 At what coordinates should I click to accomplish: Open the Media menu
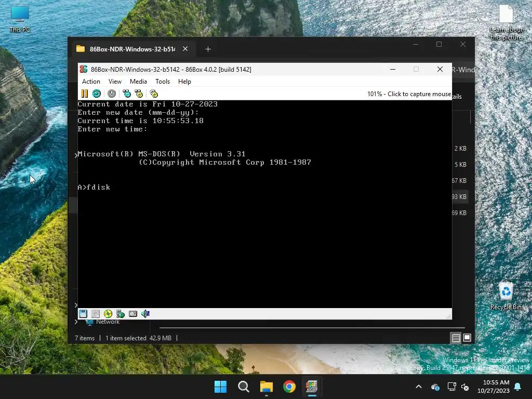[x=138, y=82]
